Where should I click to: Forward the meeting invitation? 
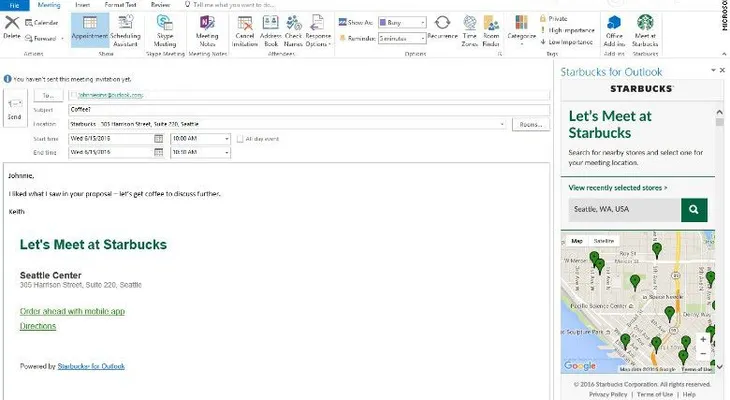point(41,38)
